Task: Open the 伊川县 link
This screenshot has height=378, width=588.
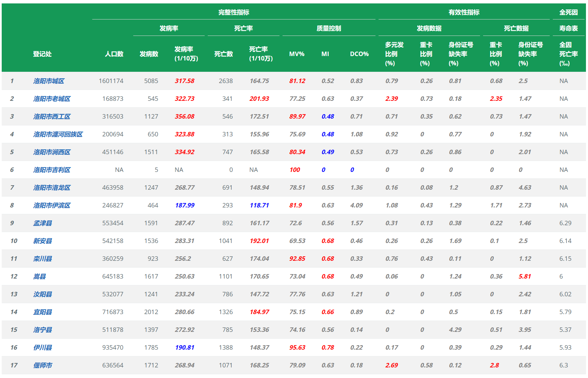Action: point(42,348)
